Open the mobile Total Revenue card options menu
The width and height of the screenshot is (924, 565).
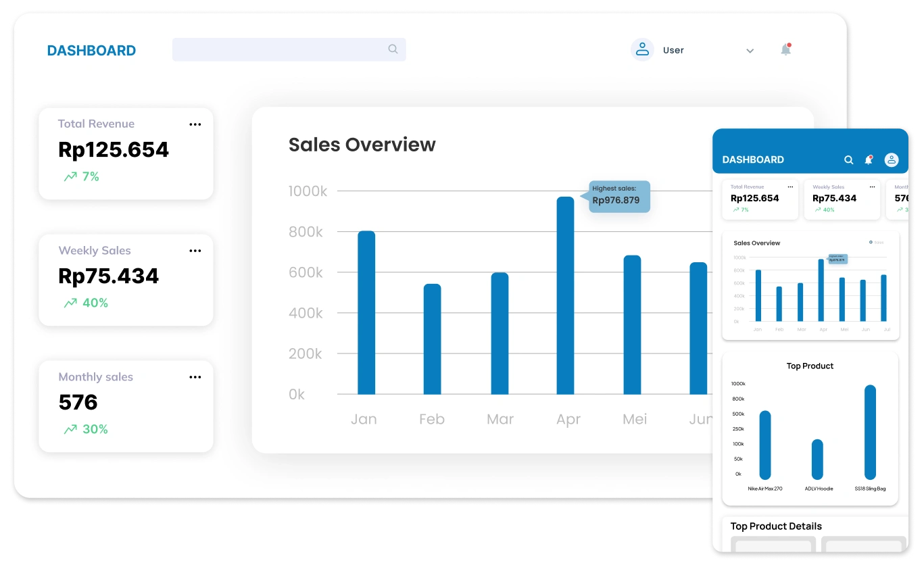coord(790,187)
